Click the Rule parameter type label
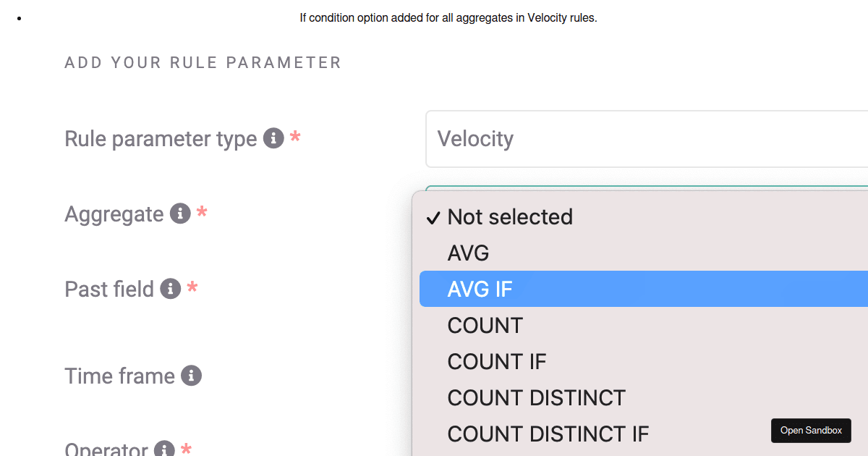The height and width of the screenshot is (456, 868). click(161, 139)
